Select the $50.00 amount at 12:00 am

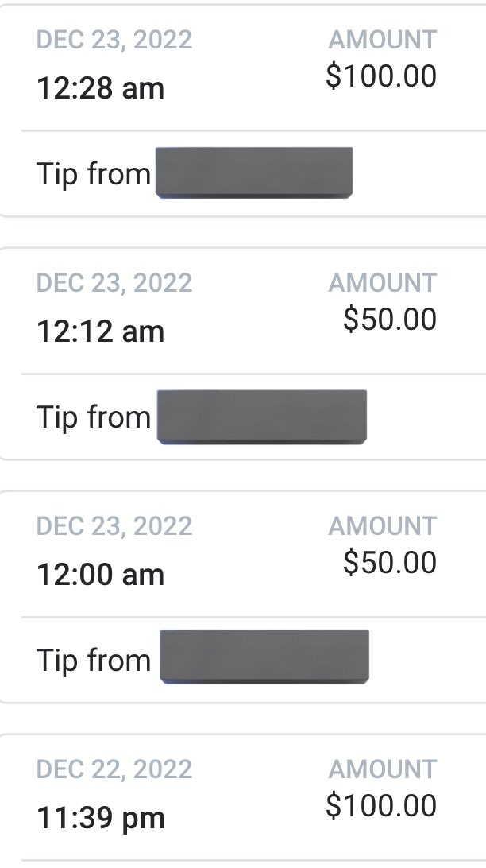[x=390, y=562]
